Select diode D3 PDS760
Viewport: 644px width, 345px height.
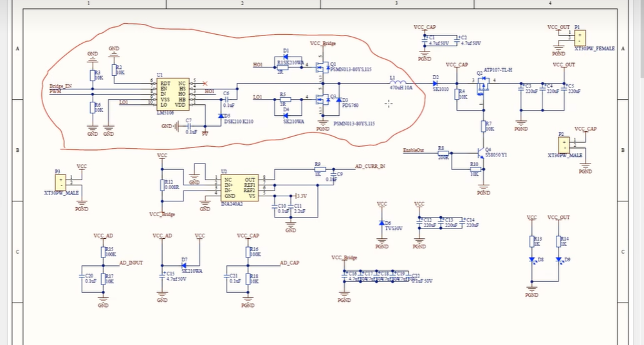(339, 100)
